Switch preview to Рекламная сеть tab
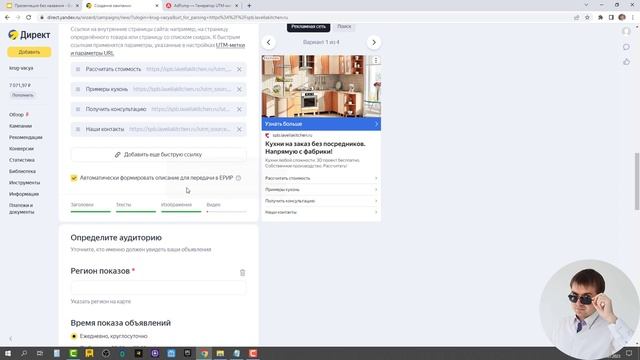 pyautogui.click(x=308, y=27)
